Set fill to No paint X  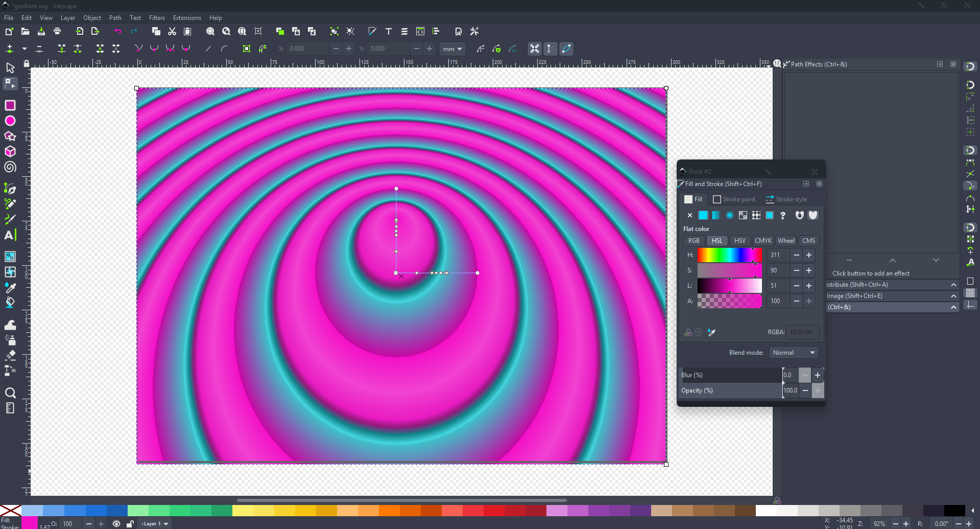click(x=690, y=215)
